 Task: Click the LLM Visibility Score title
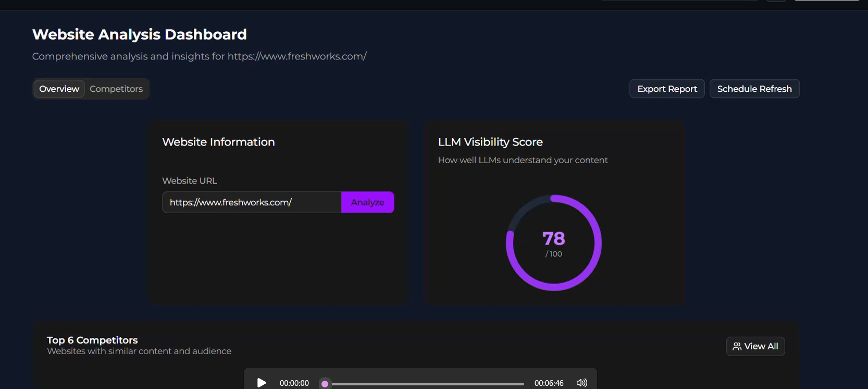click(490, 142)
